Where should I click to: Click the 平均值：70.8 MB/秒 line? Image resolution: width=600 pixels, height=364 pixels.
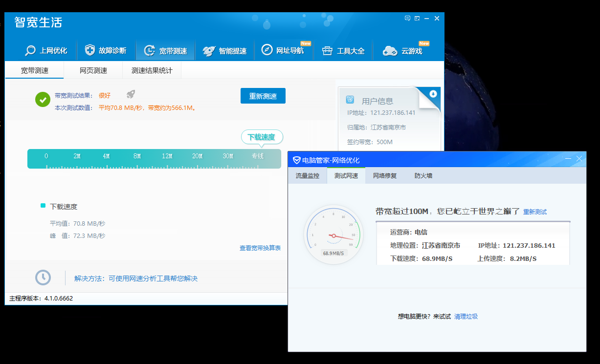point(77,224)
